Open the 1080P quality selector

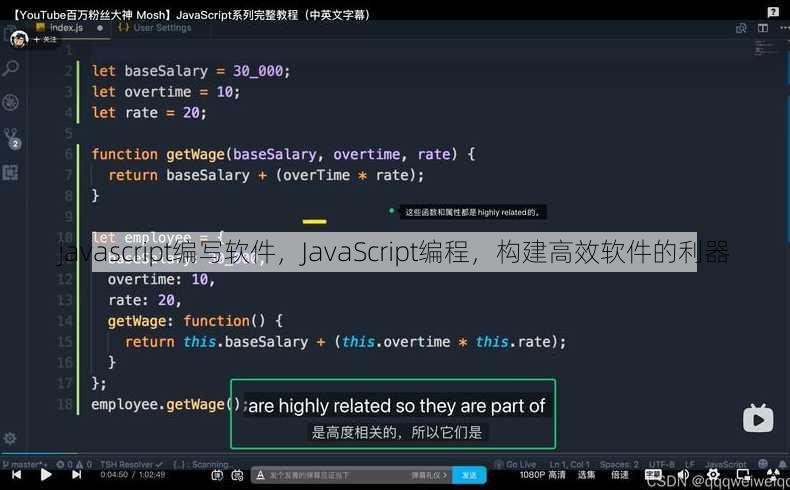click(542, 475)
